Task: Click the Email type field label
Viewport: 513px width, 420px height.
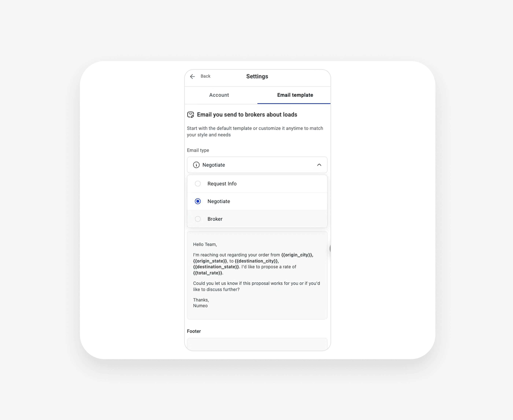Action: [198, 150]
